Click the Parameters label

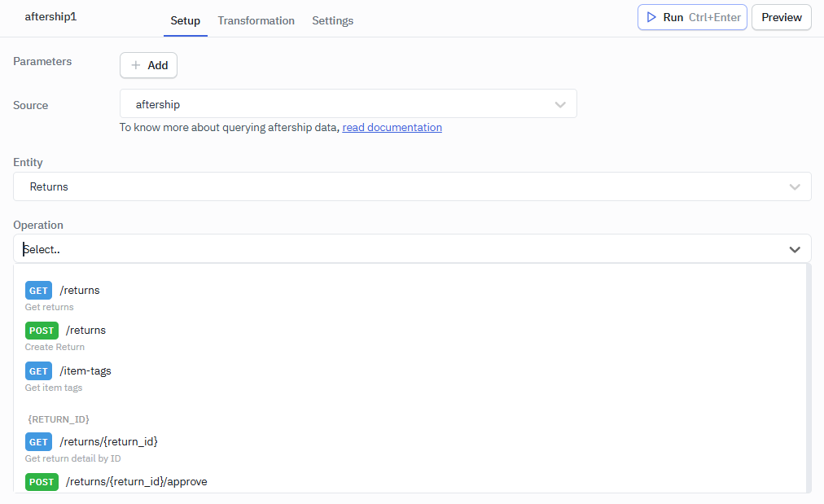(42, 62)
